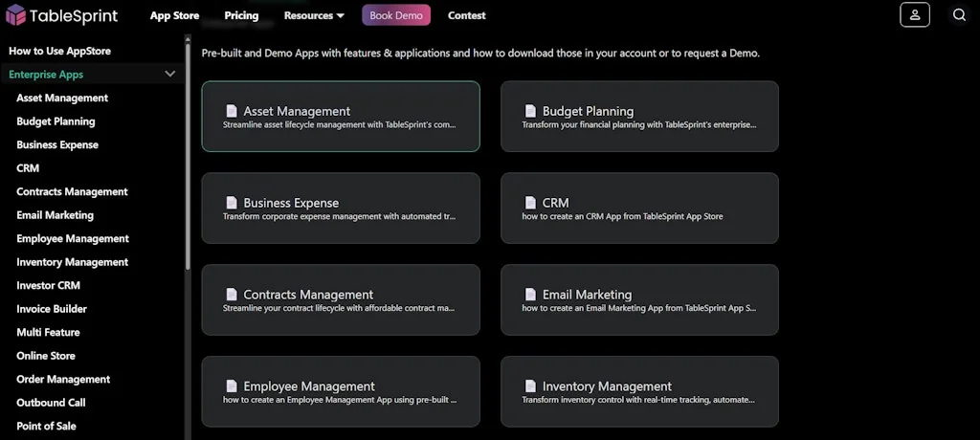Screen dimensions: 980x440
Task: Click the Inventory Management card document icon
Action: click(x=529, y=386)
